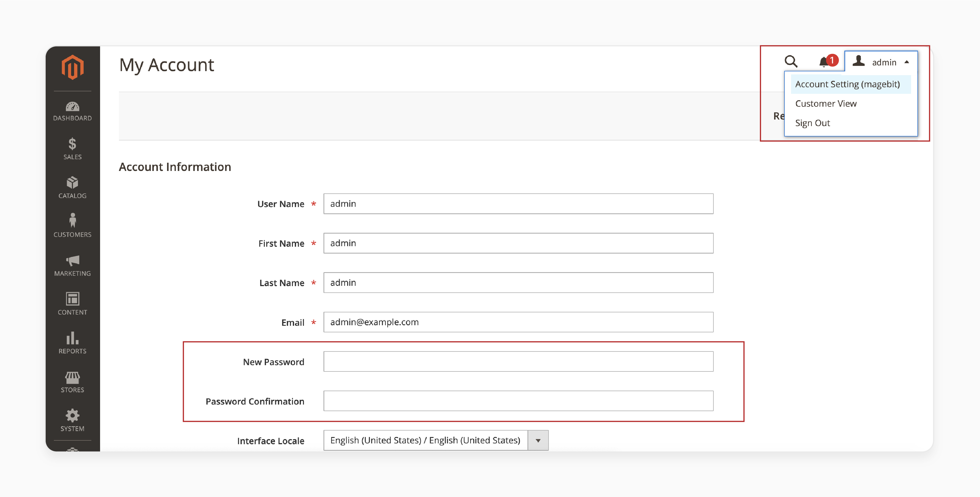Click the Customers sidebar icon
The image size is (980, 497).
pyautogui.click(x=72, y=227)
